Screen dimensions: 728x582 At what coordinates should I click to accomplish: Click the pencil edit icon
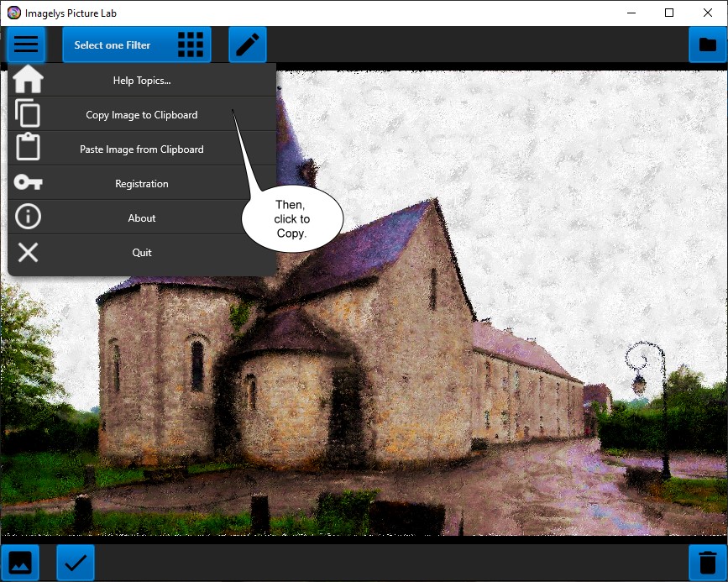248,45
